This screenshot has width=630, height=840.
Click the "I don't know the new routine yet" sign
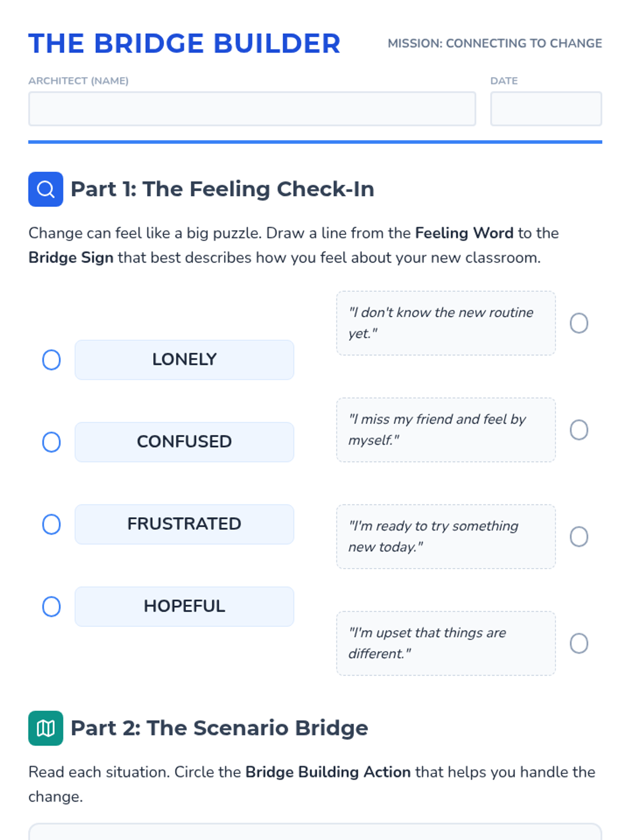(446, 323)
